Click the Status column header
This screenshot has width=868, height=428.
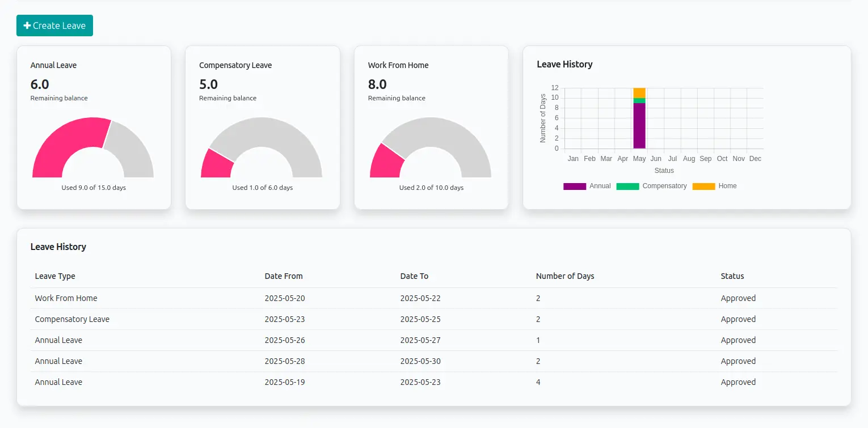tap(732, 276)
